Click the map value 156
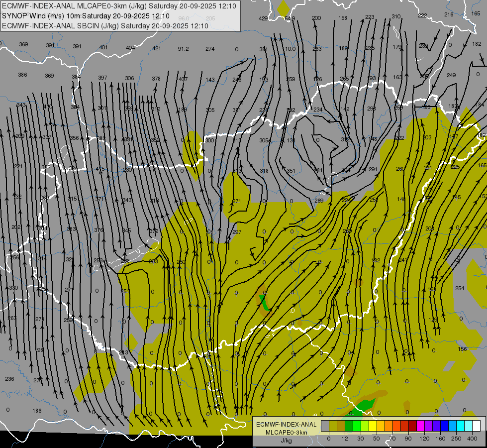Screen dimensions: 487x448 [x=463, y=349]
